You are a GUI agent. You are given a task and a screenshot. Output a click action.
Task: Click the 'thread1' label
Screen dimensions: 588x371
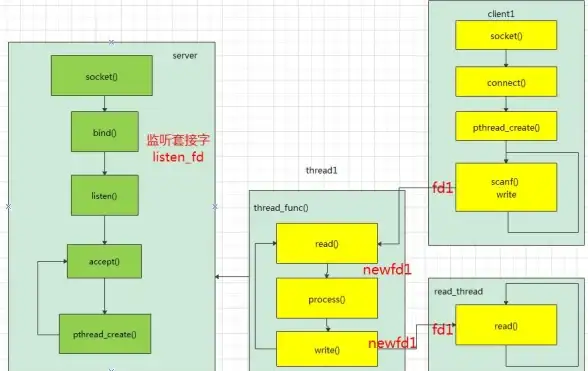[321, 170]
